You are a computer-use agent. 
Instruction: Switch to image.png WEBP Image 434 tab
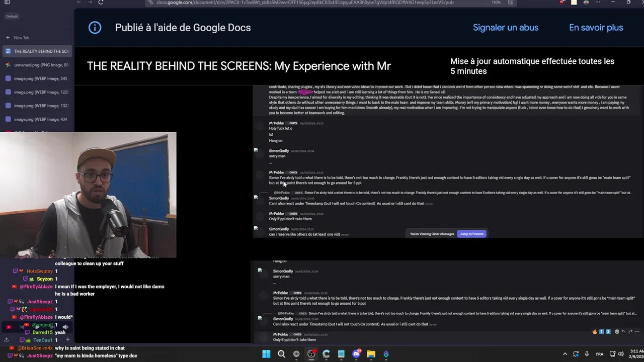(36, 119)
